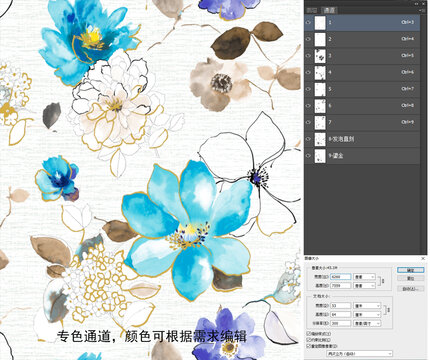Toggle eye icon of channel 8 foaming

[308, 139]
